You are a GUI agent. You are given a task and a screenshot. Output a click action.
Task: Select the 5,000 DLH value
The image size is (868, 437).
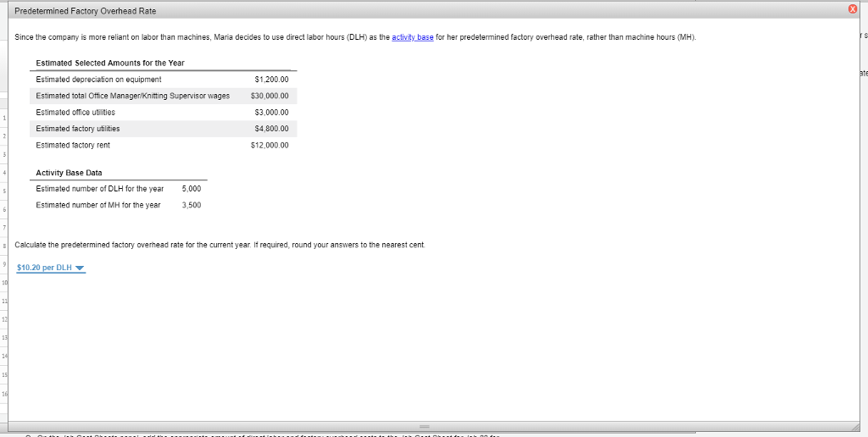tap(192, 189)
